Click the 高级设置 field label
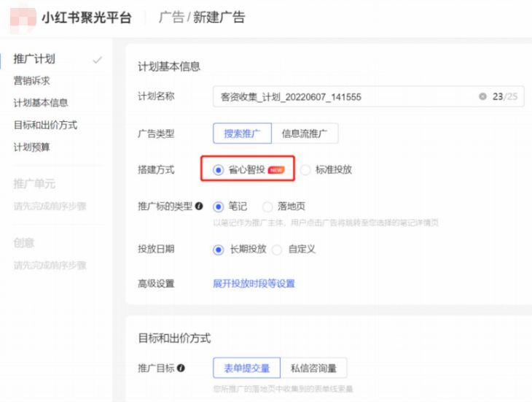532x402 pixels. pyautogui.click(x=156, y=284)
